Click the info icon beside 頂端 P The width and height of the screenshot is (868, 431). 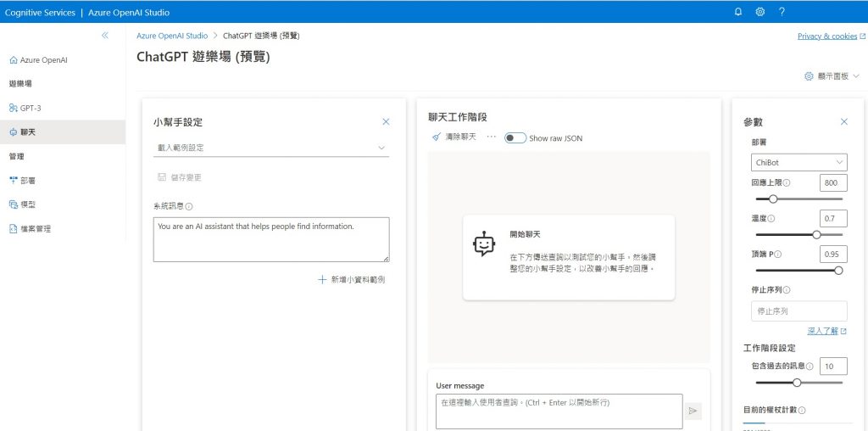[778, 255]
